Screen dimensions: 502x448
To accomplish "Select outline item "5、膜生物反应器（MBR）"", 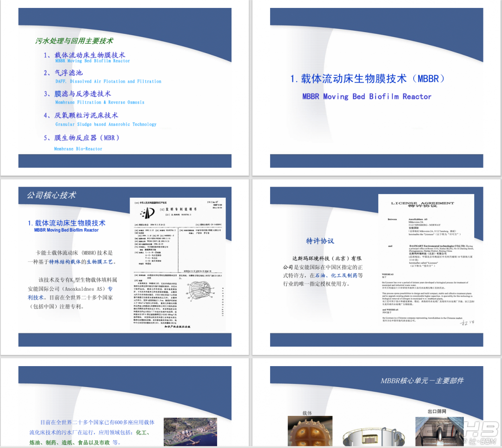I will [x=82, y=138].
